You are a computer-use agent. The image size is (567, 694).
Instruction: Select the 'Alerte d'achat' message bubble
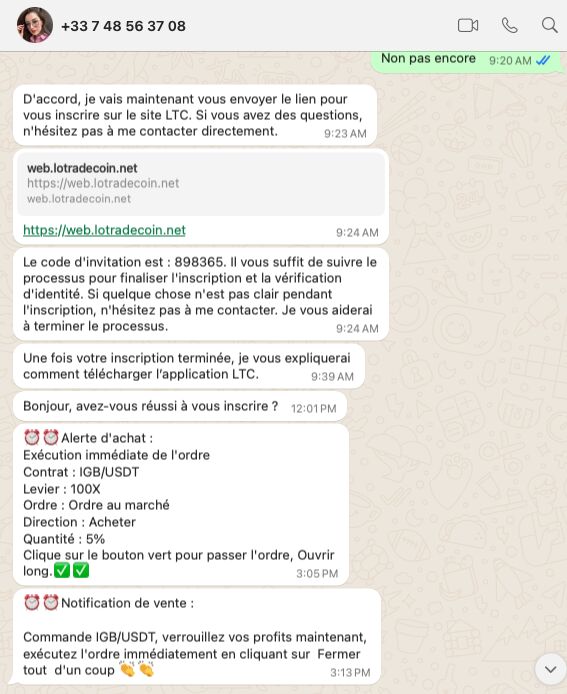point(181,505)
